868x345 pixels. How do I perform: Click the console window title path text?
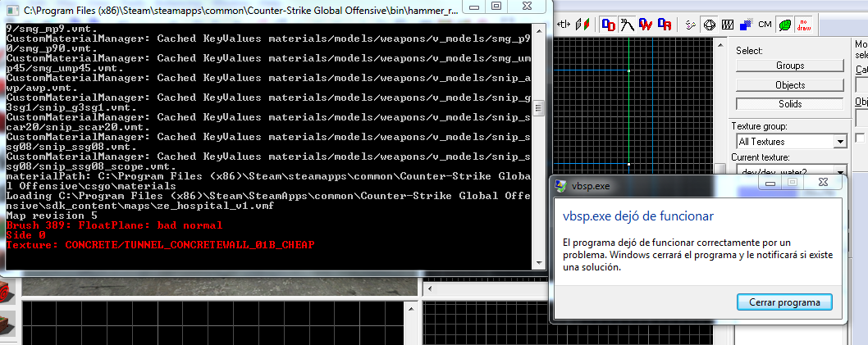coord(240,10)
